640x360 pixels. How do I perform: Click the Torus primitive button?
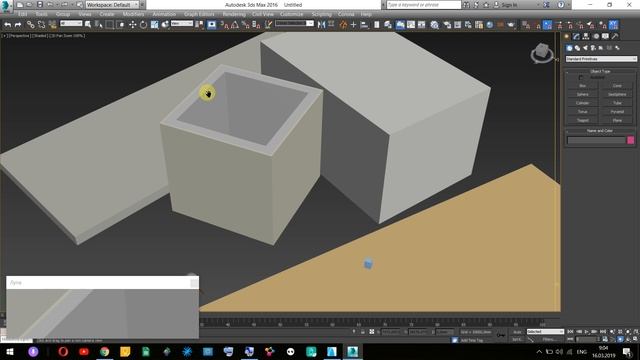click(x=582, y=111)
